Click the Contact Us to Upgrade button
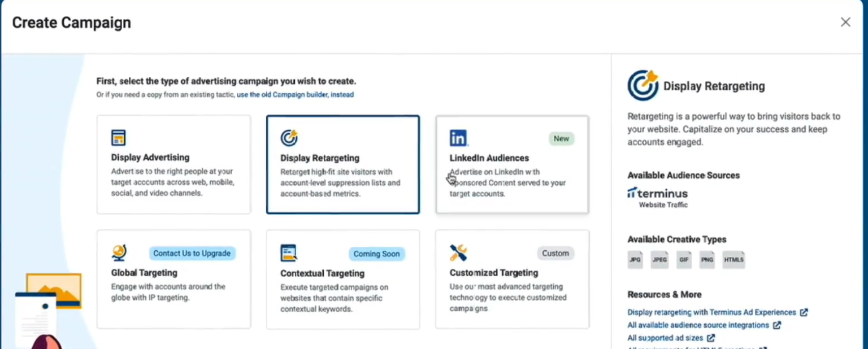This screenshot has width=868, height=349. point(192,253)
